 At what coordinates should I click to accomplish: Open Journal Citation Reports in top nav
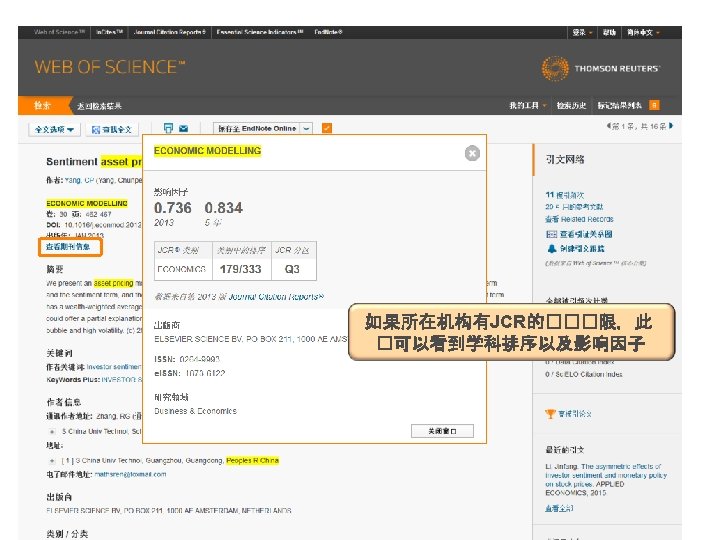coord(169,32)
